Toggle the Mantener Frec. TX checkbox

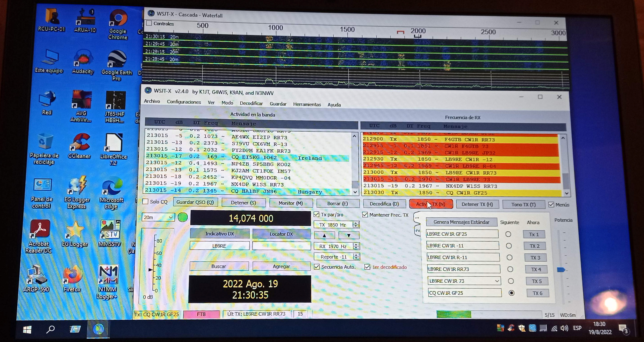(x=365, y=215)
